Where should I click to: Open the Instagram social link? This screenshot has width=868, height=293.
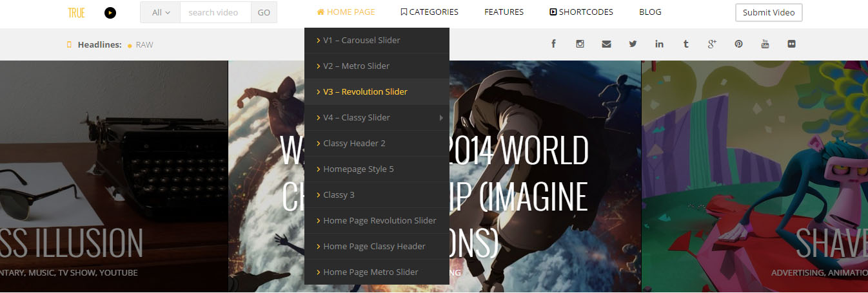[580, 44]
